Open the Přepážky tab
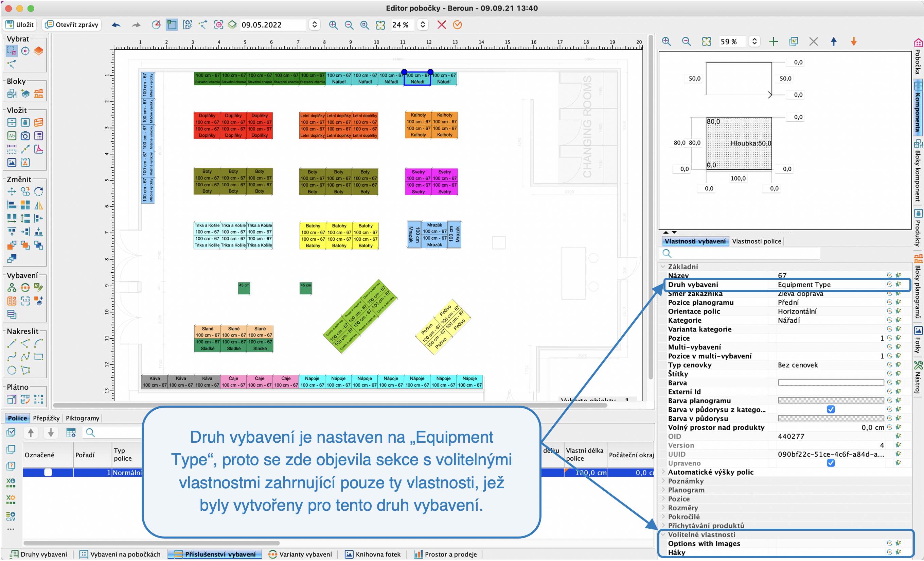 point(46,418)
